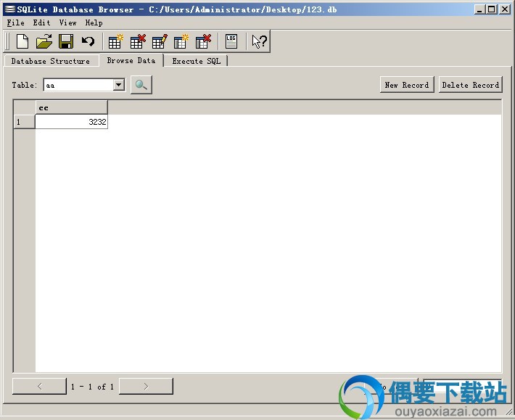Image resolution: width=515 pixels, height=420 pixels.
Task: Click the Delete Record button
Action: pos(470,85)
